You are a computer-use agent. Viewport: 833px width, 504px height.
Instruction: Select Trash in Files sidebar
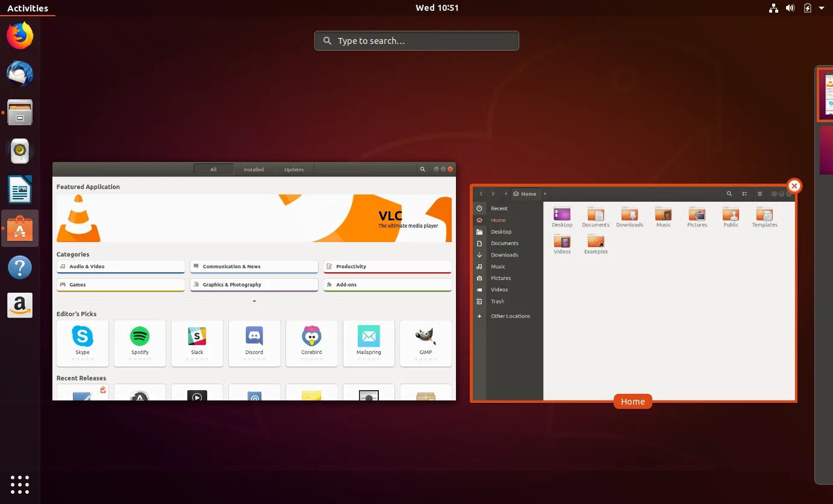click(x=509, y=302)
